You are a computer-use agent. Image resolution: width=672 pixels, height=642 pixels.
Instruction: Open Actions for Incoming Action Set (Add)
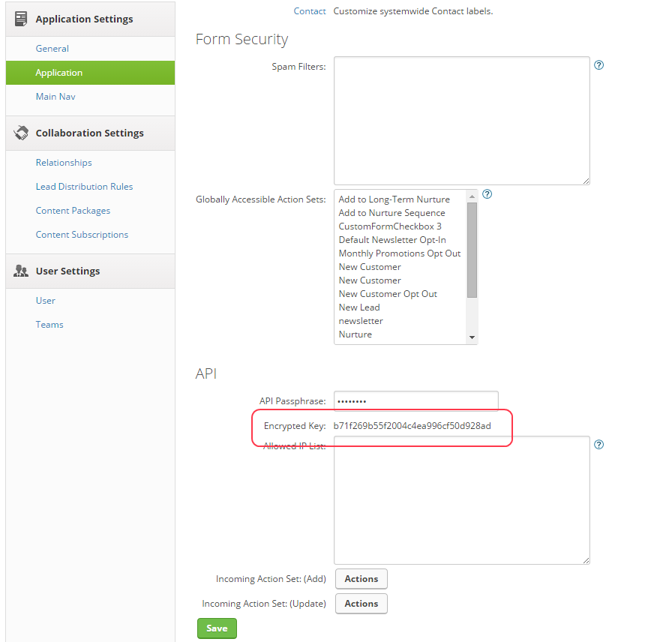(x=361, y=579)
